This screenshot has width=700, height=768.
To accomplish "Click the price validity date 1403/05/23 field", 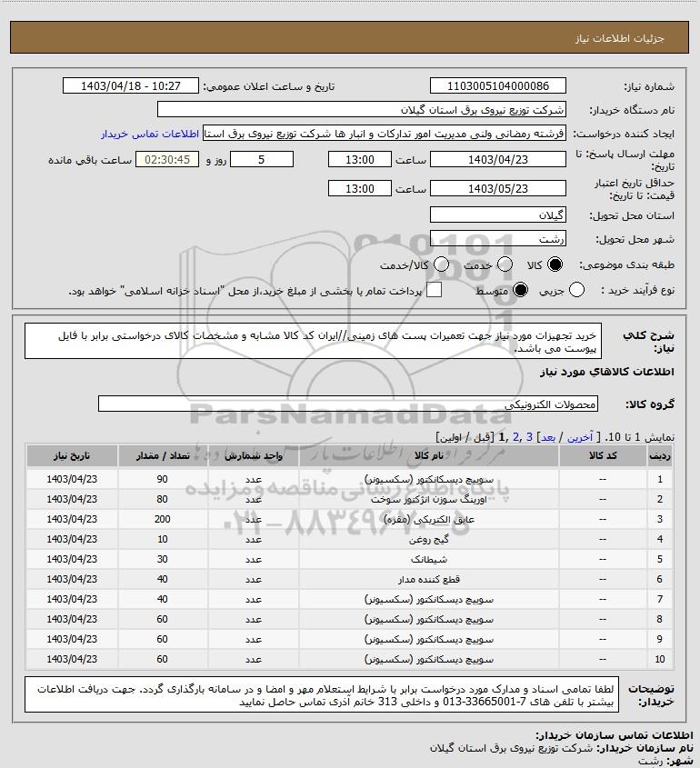I will pos(497,188).
